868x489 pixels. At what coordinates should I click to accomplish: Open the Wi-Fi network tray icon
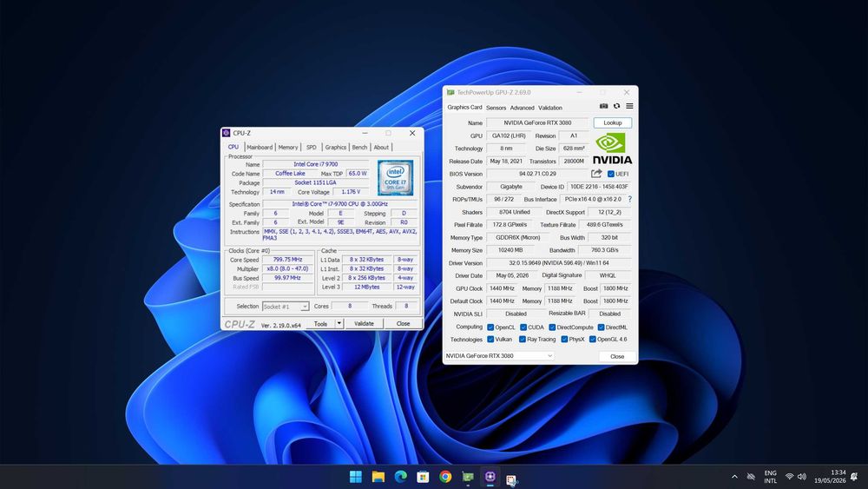789,476
